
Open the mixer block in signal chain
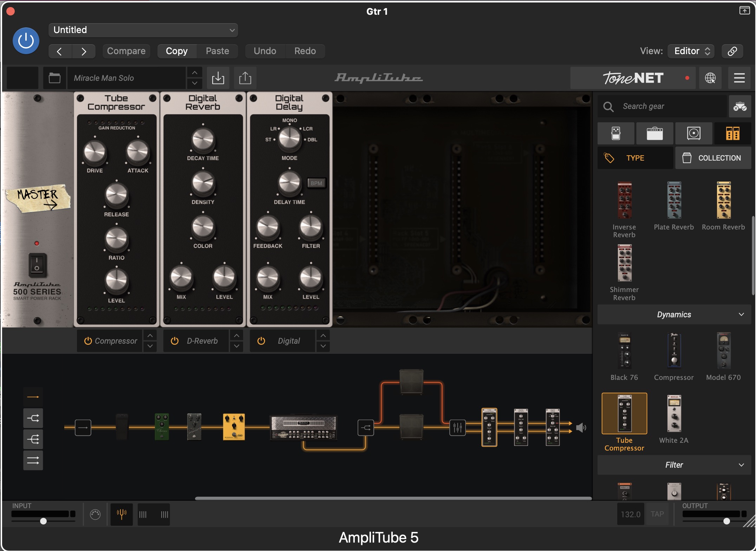[x=457, y=428]
